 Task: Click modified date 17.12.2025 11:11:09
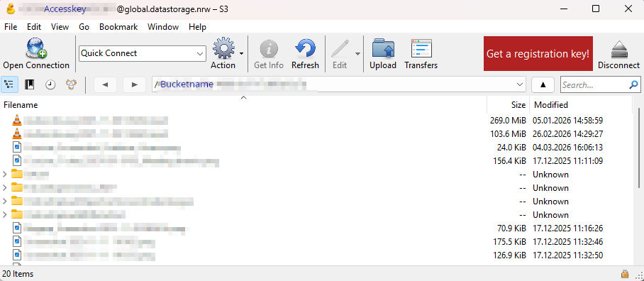point(567,160)
